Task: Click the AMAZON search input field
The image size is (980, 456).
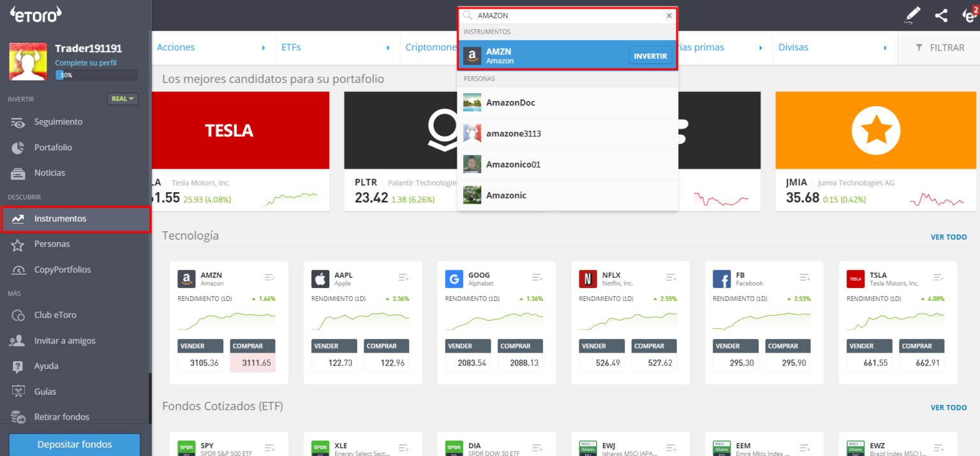Action: pyautogui.click(x=568, y=15)
